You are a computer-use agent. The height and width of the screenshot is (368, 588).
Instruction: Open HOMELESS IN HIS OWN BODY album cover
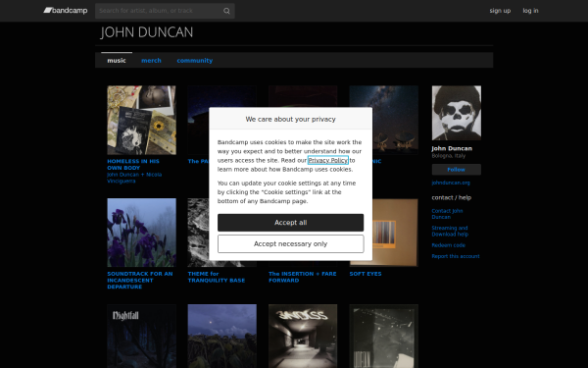point(141,120)
